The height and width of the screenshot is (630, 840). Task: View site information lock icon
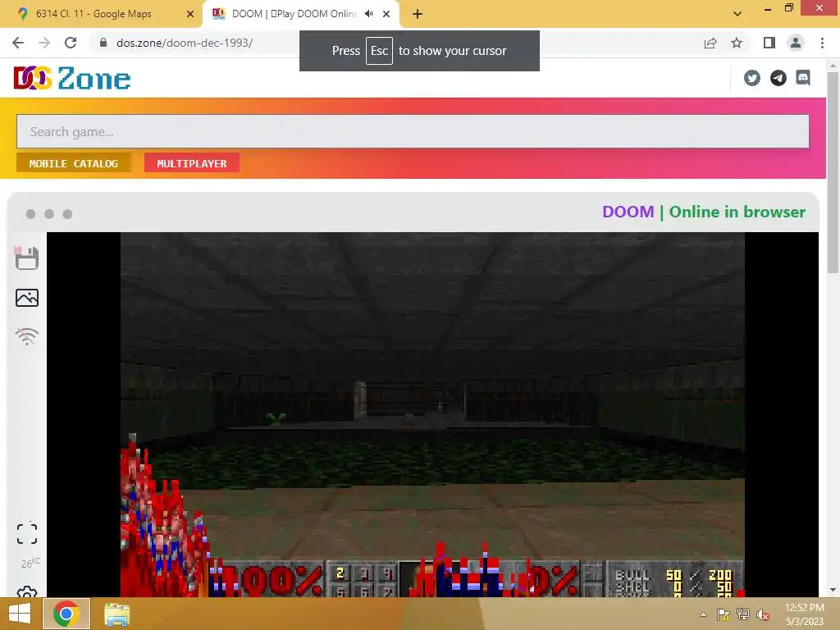point(103,43)
